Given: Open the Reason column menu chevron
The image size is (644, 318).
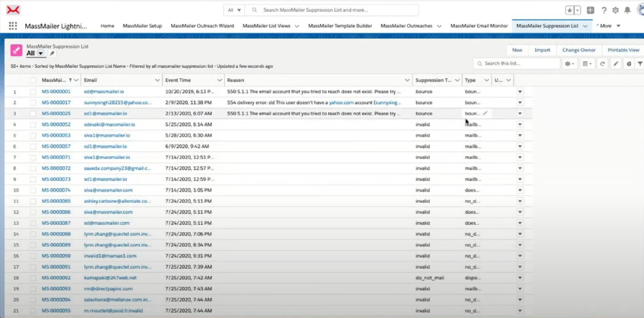Looking at the screenshot, I should coord(407,80).
